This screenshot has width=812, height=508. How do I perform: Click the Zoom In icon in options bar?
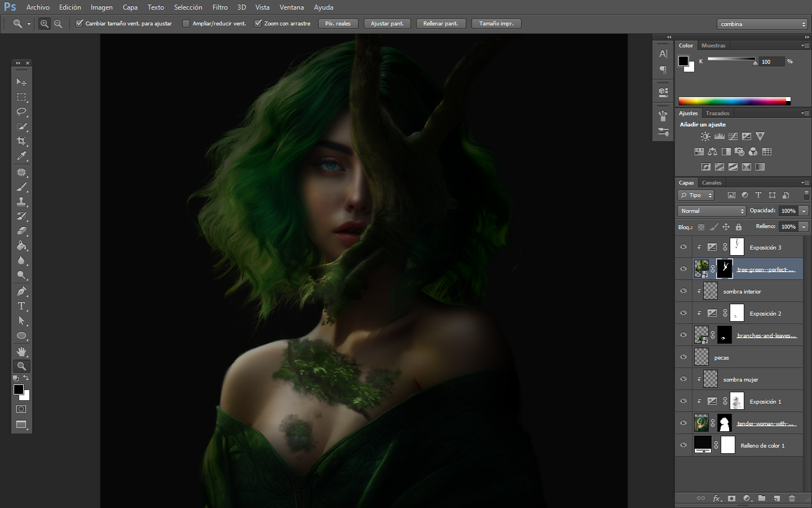tap(45, 24)
